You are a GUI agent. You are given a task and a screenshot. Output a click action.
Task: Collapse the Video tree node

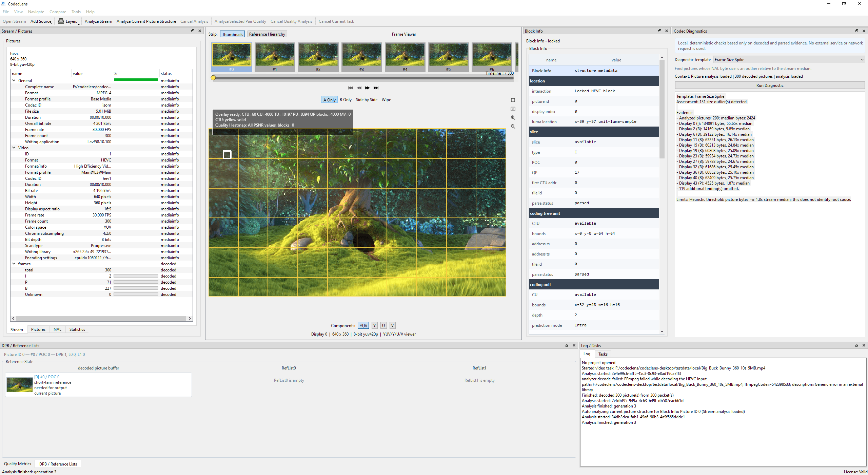point(14,148)
